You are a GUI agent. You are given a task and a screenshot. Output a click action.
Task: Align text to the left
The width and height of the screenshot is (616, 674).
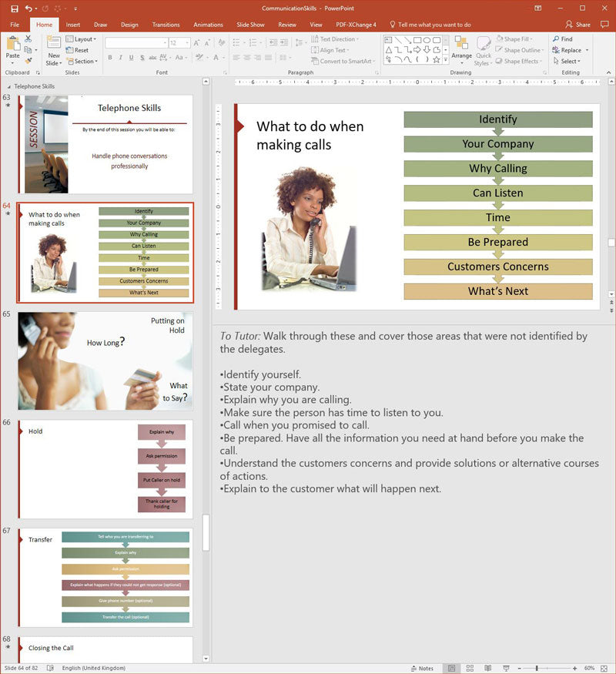pyautogui.click(x=236, y=57)
